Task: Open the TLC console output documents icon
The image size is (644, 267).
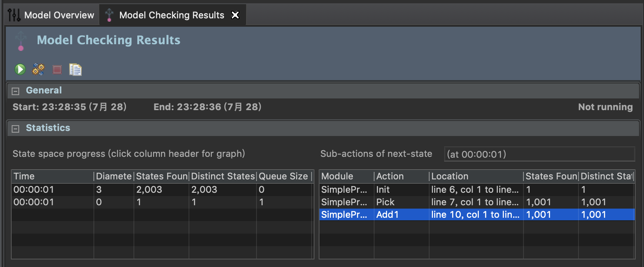Action: [75, 69]
